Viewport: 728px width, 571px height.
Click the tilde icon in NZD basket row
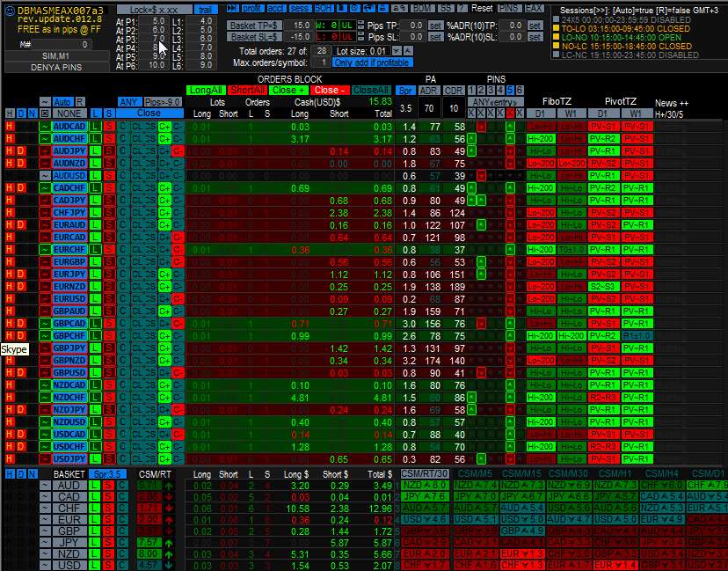pyautogui.click(x=45, y=553)
